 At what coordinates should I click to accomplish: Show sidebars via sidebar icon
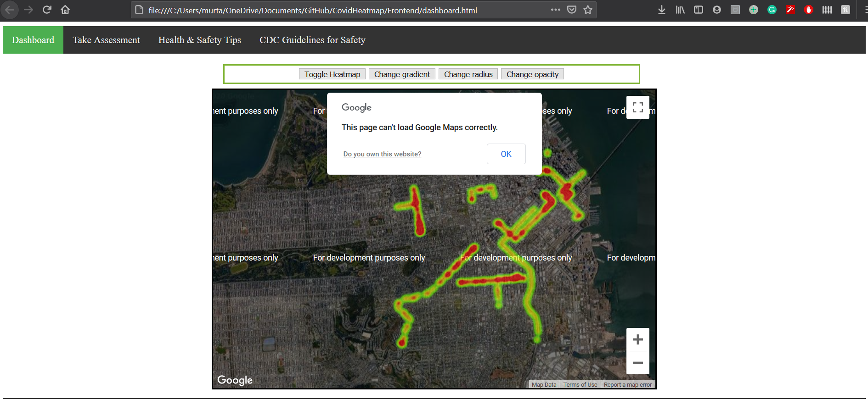coord(699,10)
